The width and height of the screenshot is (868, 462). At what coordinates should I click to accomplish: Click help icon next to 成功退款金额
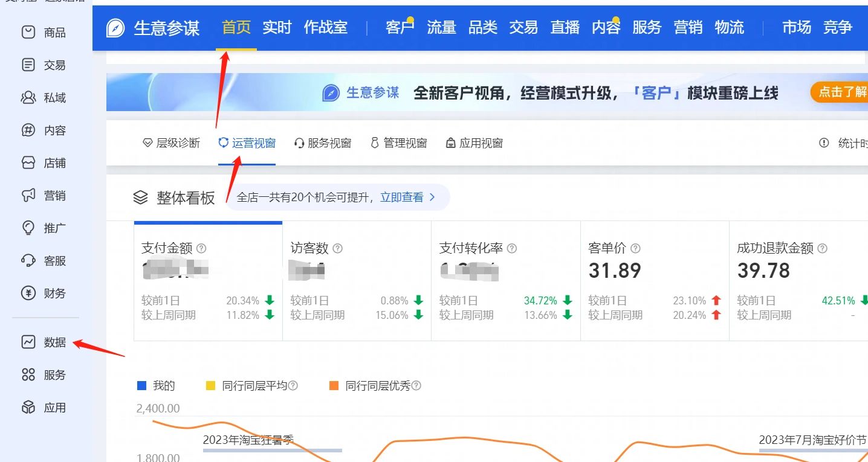[x=822, y=248]
